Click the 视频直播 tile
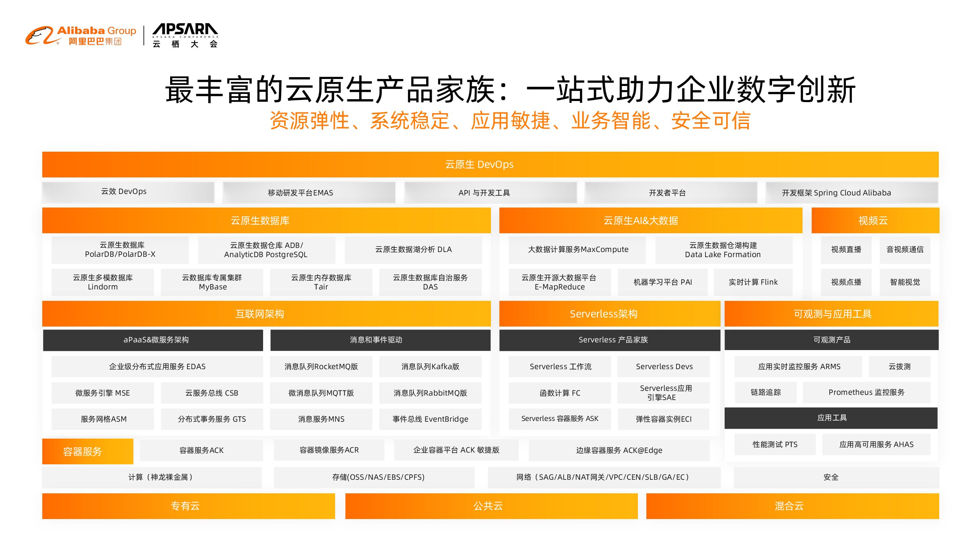This screenshot has height=551, width=980. pos(846,250)
